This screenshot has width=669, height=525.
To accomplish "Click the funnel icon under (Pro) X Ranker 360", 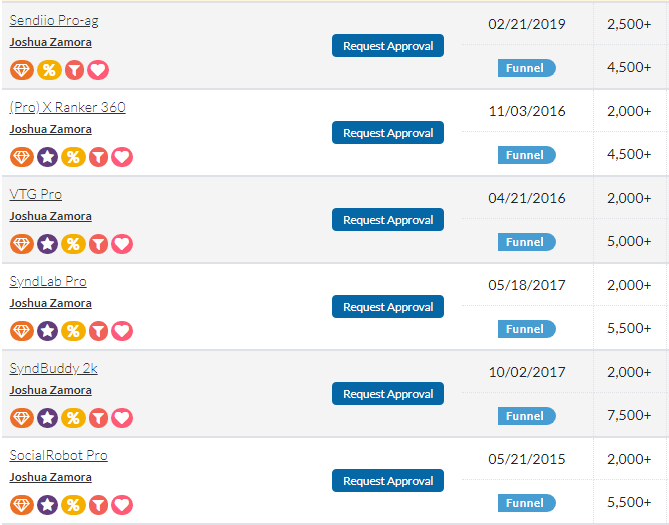I will click(98, 157).
